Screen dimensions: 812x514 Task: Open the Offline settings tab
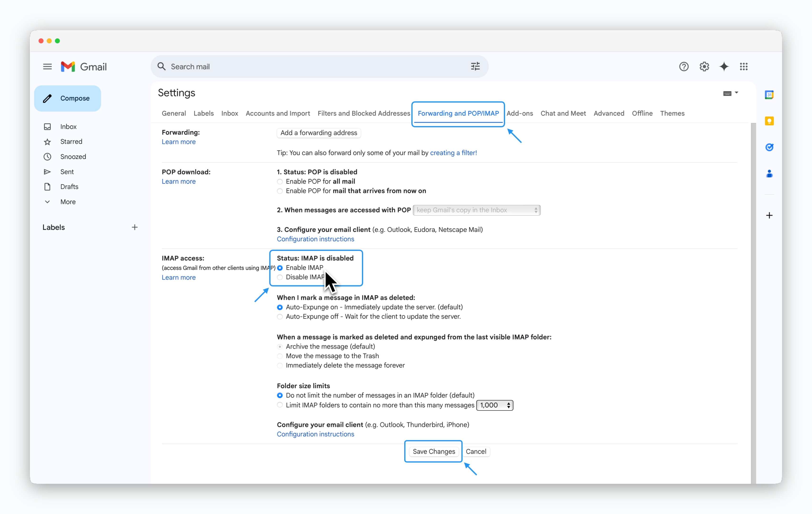point(642,114)
